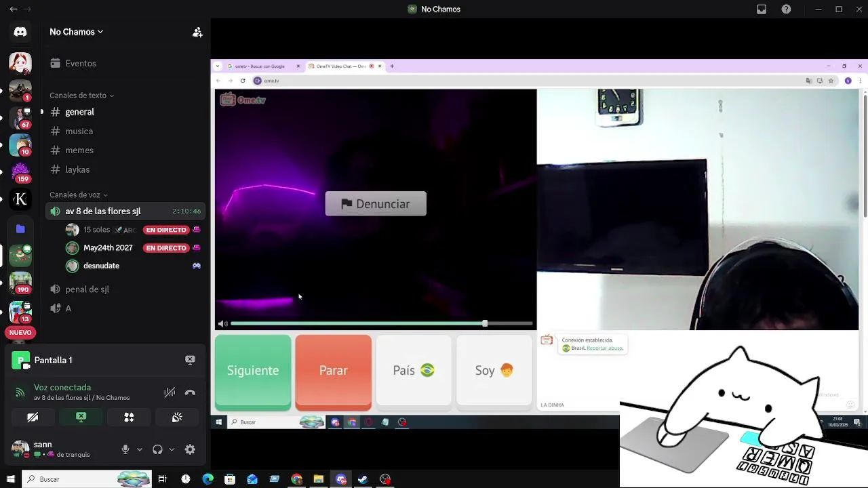Screen dimensions: 868x488
Task: Open musica text channel
Action: (125, 131)
